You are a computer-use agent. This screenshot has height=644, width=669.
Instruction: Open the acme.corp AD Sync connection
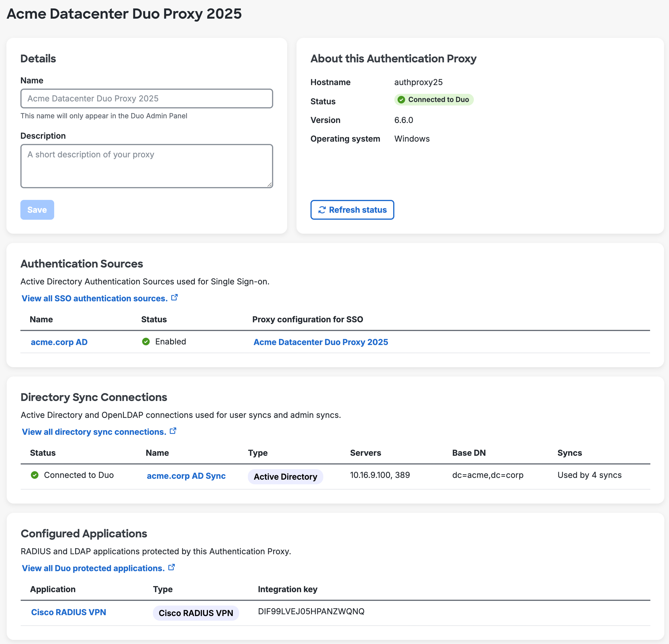pos(186,476)
